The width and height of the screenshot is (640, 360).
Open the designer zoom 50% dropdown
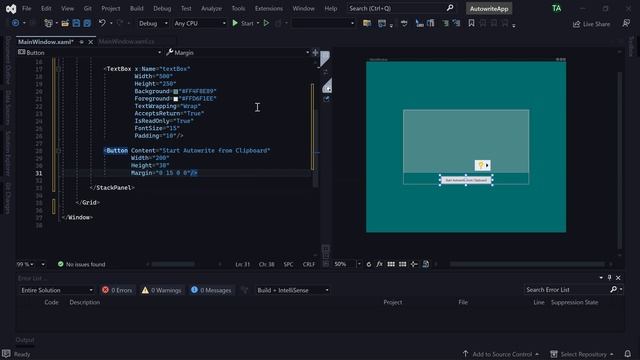pyautogui.click(x=359, y=264)
